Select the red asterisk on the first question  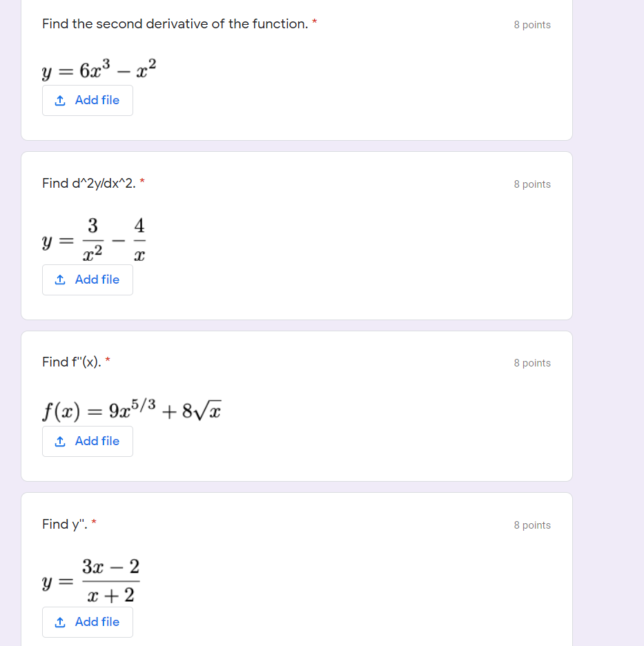(x=315, y=23)
